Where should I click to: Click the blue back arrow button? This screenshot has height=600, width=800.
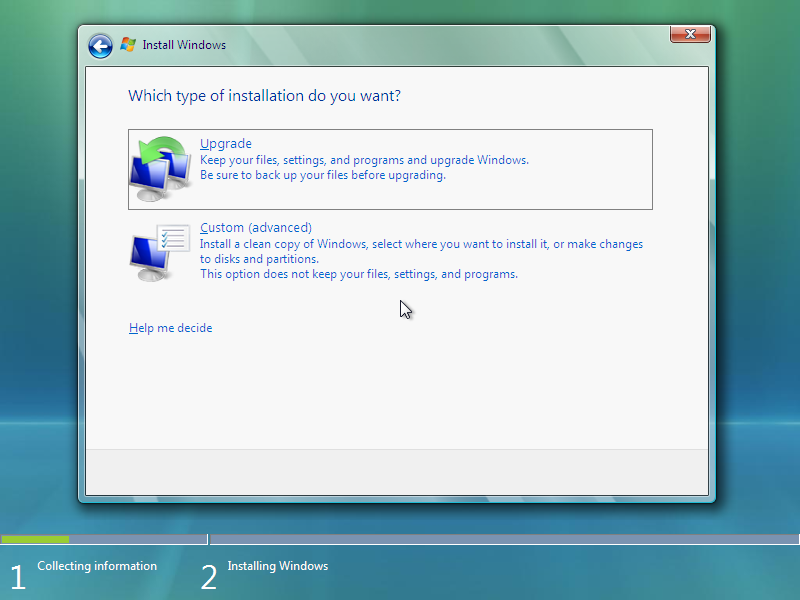[x=100, y=45]
